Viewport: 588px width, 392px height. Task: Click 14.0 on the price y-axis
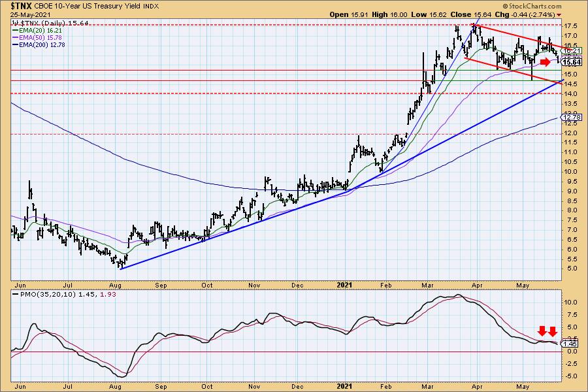pyautogui.click(x=570, y=94)
